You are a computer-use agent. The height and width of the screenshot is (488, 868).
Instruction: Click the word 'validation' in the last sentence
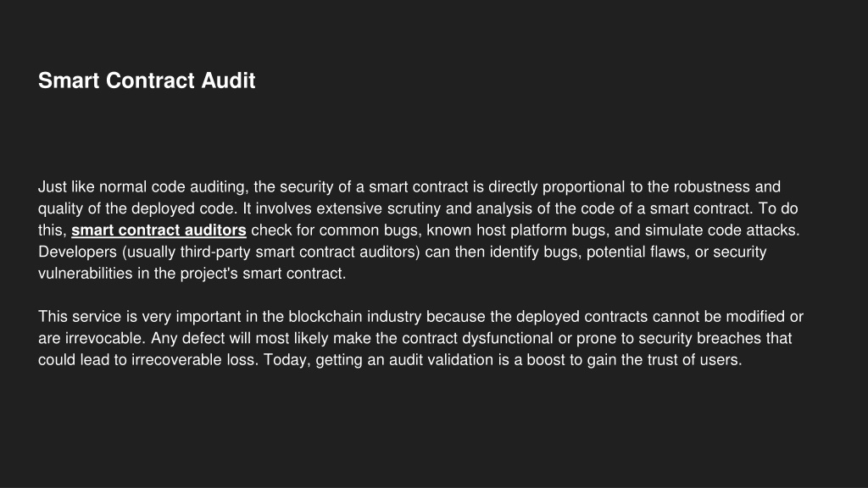[459, 359]
